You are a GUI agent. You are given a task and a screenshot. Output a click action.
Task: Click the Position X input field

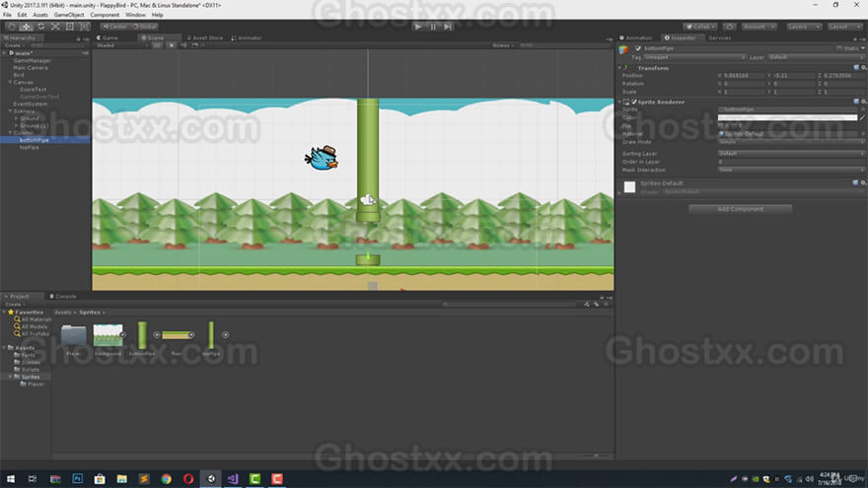click(743, 75)
